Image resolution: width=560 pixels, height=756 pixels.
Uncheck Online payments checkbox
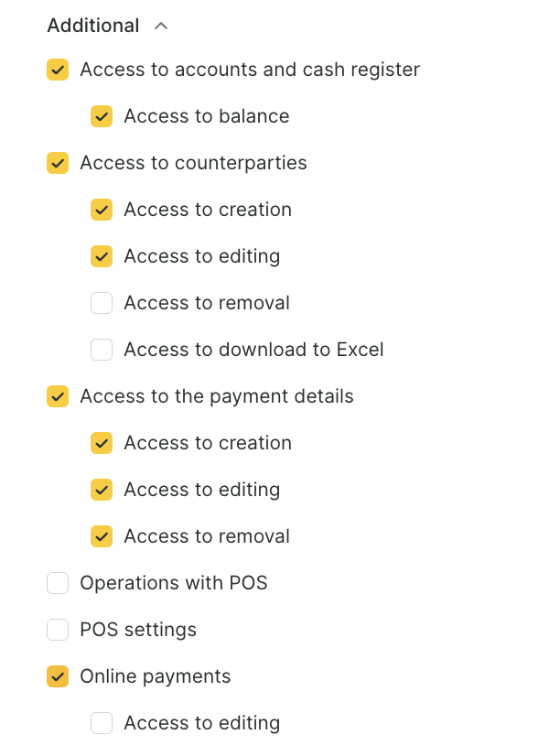point(58,676)
